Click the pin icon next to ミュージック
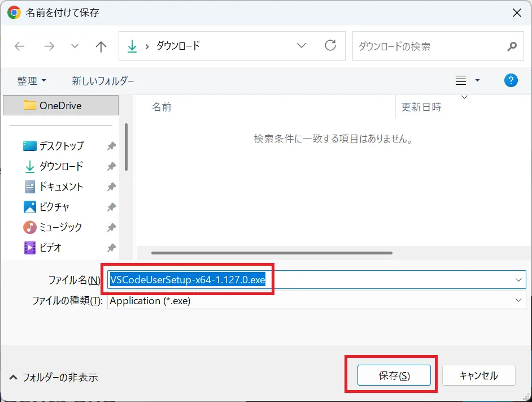Screen dimensions: 532x402 pos(111,228)
